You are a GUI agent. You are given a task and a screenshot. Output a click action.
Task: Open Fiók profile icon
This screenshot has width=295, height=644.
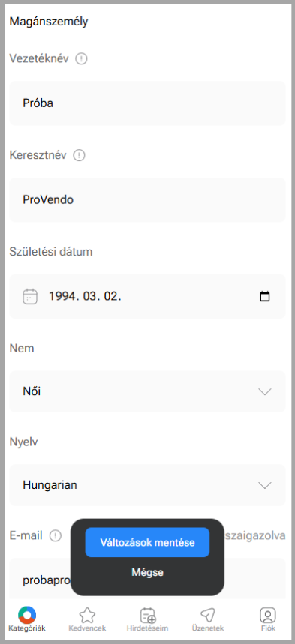[x=268, y=616]
